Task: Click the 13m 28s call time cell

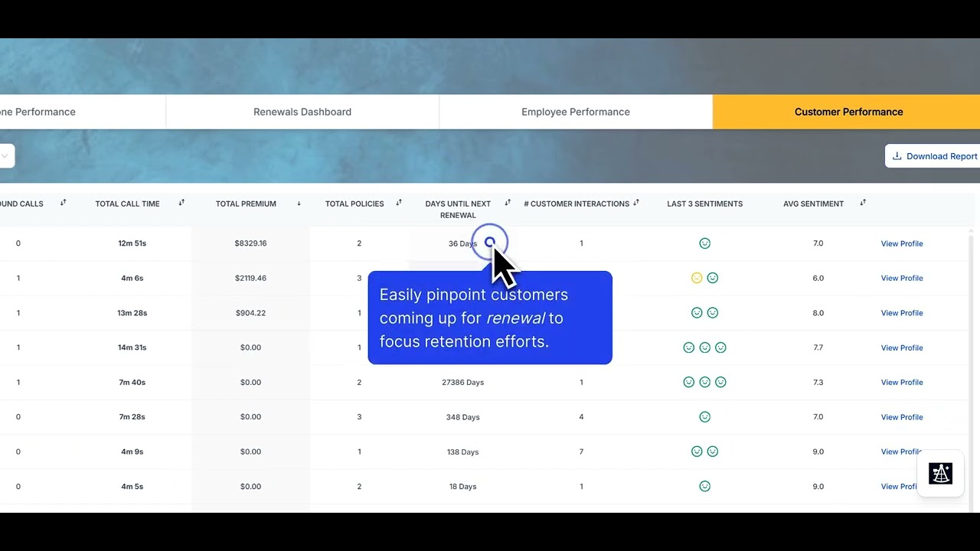Action: point(132,313)
